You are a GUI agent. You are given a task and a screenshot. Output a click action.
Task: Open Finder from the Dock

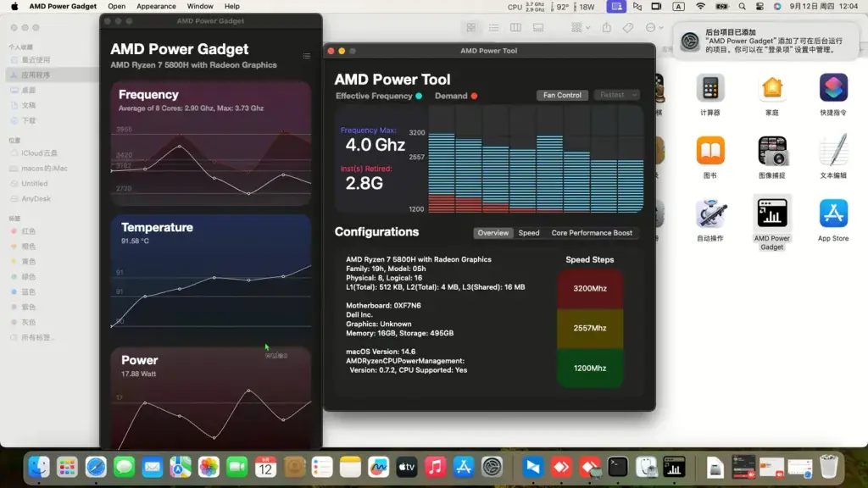(39, 468)
